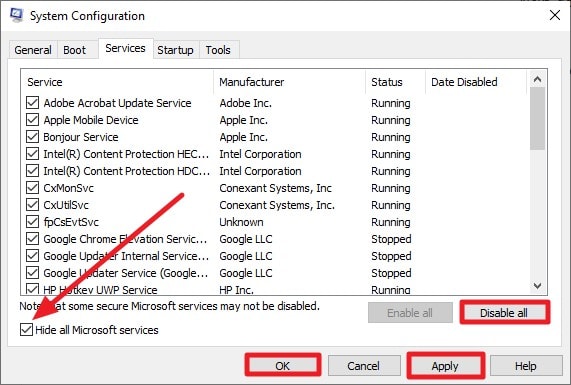Uncheck Adobe Acrobat Update Service
571x385 pixels.
coord(32,103)
